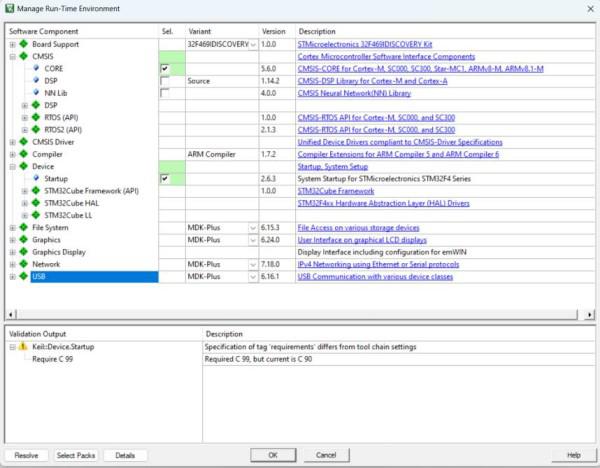The height and width of the screenshot is (468, 600).
Task: Close the Manage Run-Time Environment dialog
Action: pyautogui.click(x=590, y=9)
